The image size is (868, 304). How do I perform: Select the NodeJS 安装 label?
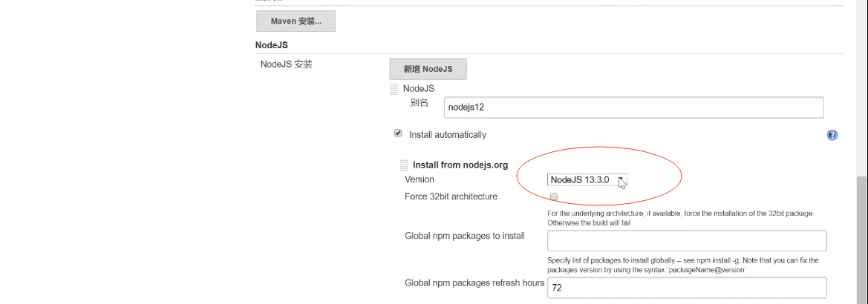tap(286, 64)
